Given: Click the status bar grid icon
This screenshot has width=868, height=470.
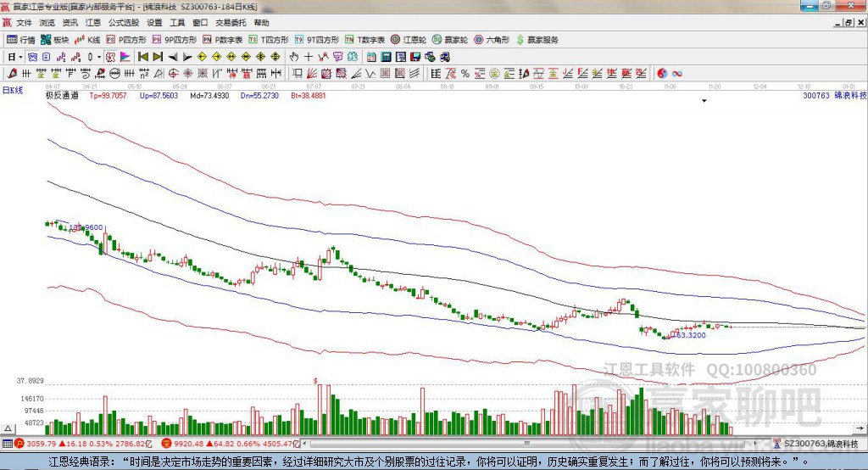Looking at the screenshot, I should pyautogui.click(x=7, y=444).
